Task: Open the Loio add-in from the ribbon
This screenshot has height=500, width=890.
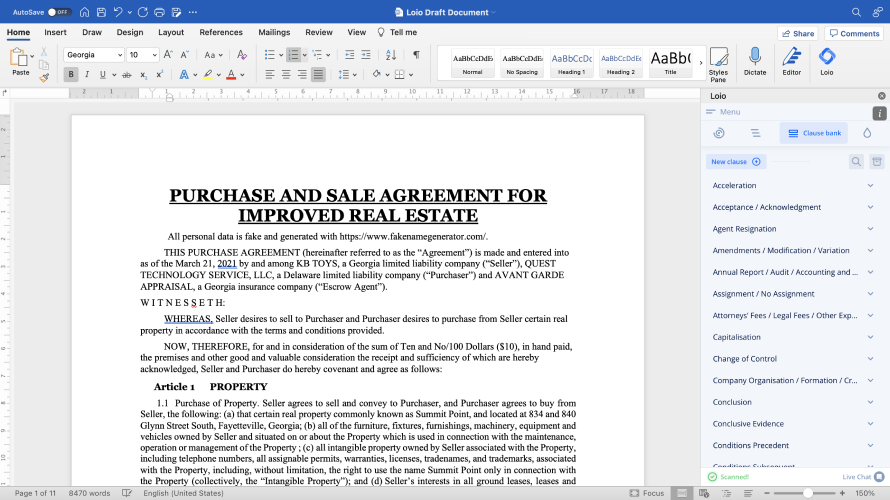Action: 826,61
